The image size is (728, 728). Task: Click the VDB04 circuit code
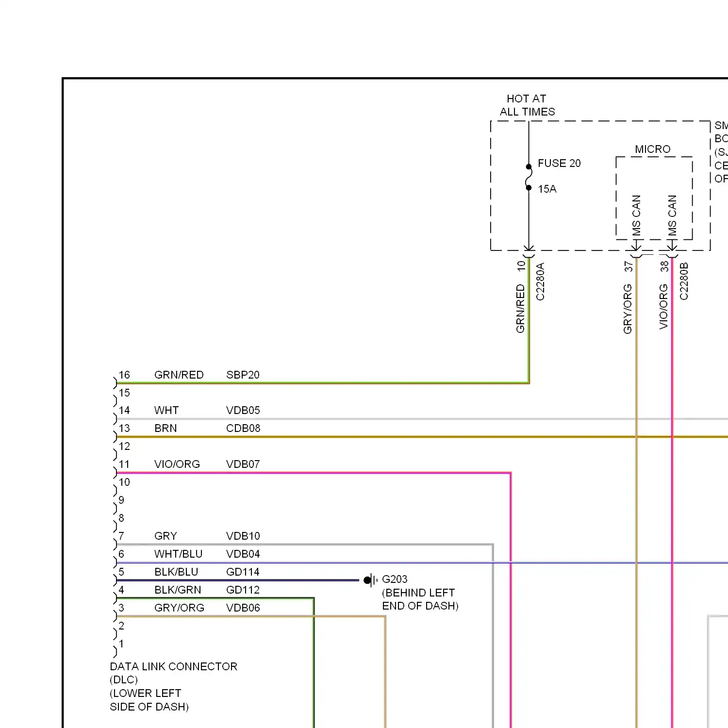(243, 554)
